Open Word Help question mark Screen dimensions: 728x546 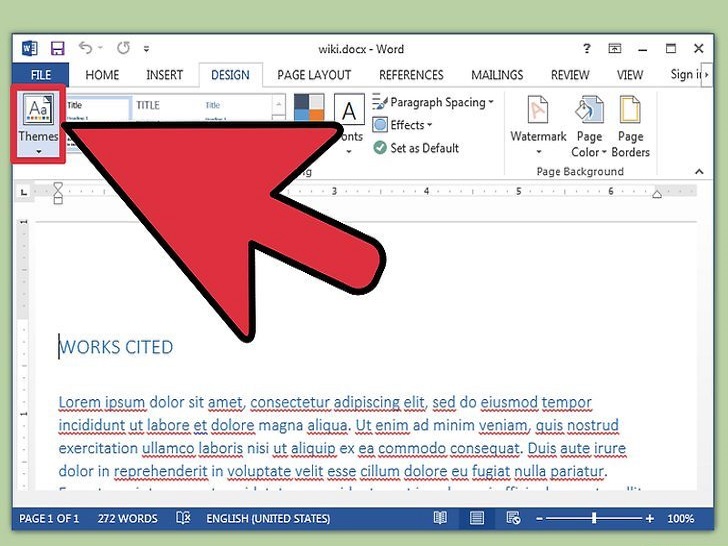(587, 48)
